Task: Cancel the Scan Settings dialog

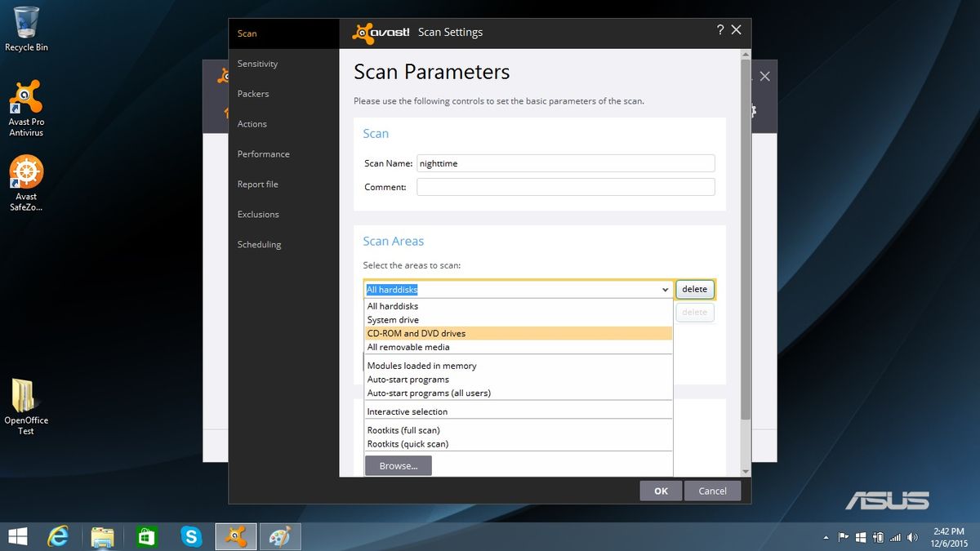Action: pyautogui.click(x=712, y=491)
